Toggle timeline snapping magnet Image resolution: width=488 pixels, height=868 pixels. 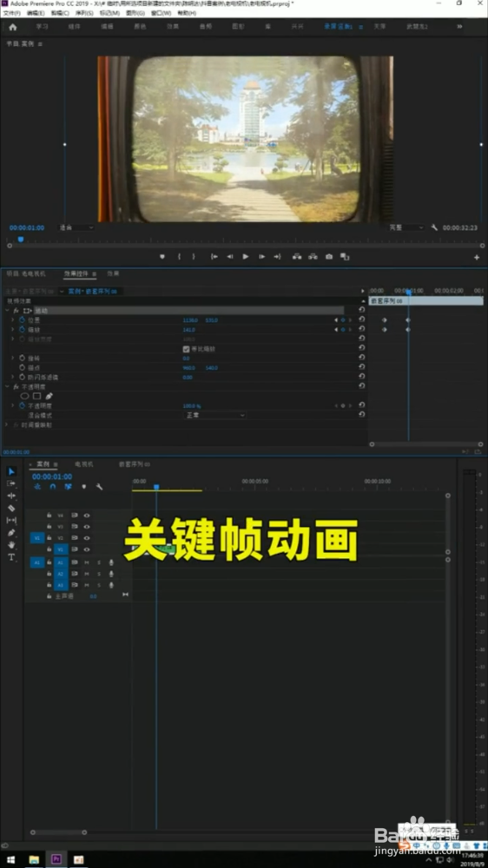(x=53, y=487)
